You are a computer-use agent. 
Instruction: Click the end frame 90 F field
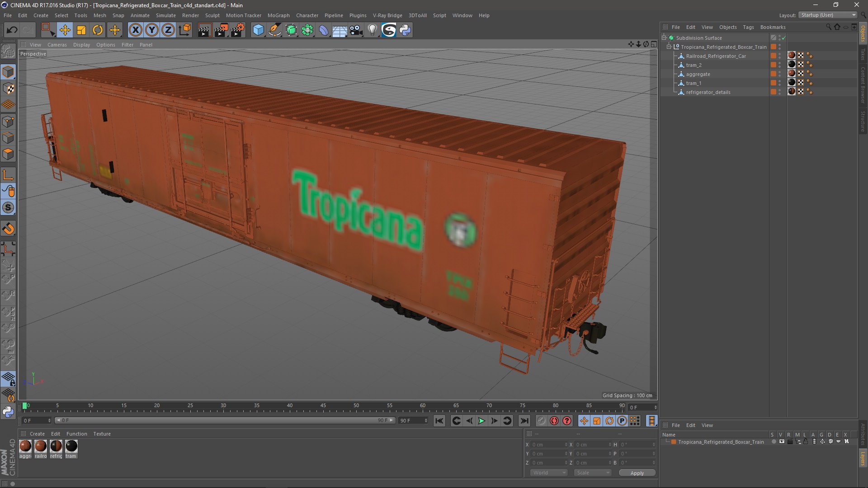coord(413,421)
